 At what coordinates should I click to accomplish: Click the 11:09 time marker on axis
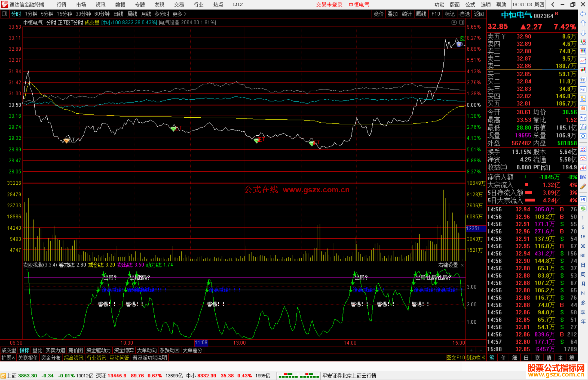201,343
